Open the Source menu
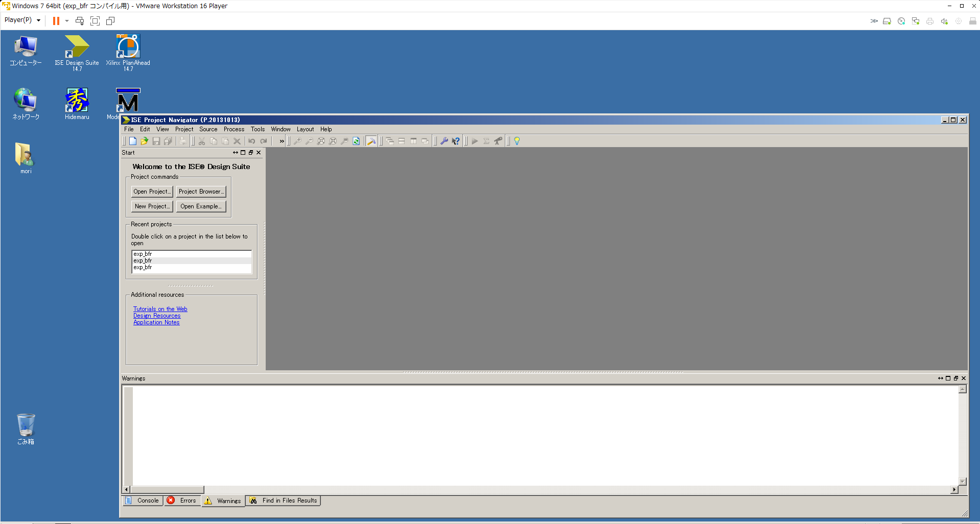Viewport: 980px width, 524px height. click(x=208, y=129)
